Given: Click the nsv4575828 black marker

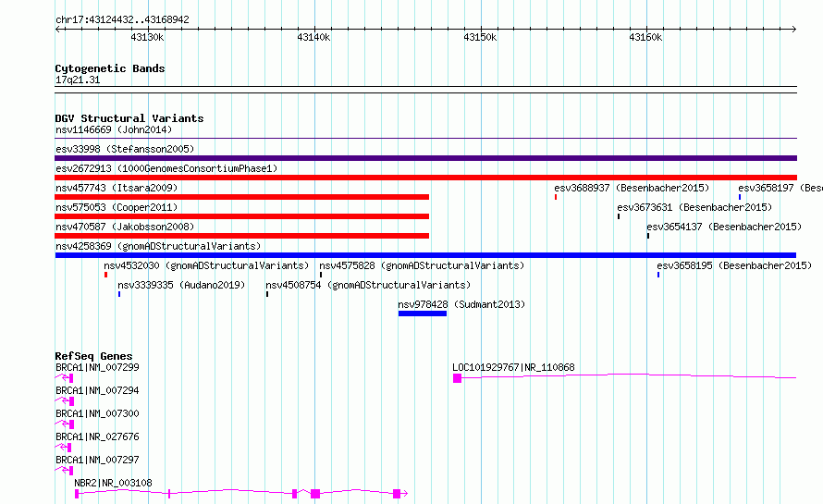Looking at the screenshot, I should (321, 275).
